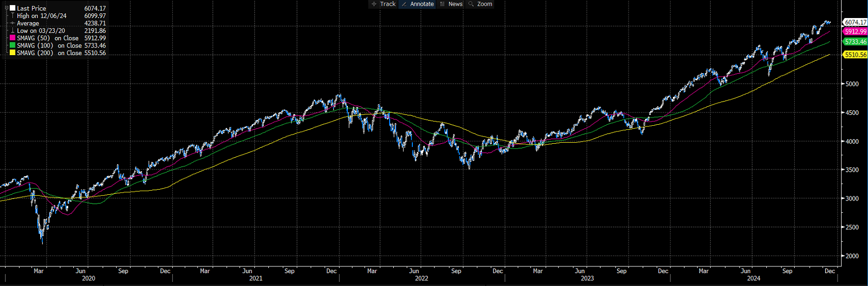
Task: Click the 5510.56 yellow axis price tag
Action: click(x=855, y=55)
